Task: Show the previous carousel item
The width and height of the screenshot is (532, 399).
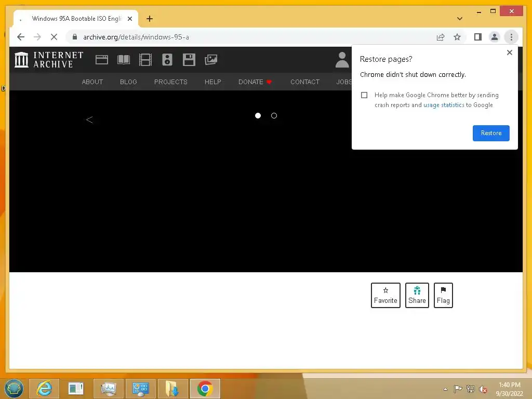Action: tap(89, 119)
